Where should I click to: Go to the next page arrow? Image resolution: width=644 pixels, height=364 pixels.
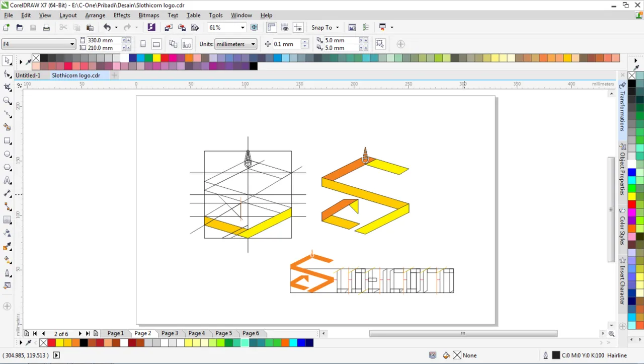click(x=80, y=333)
